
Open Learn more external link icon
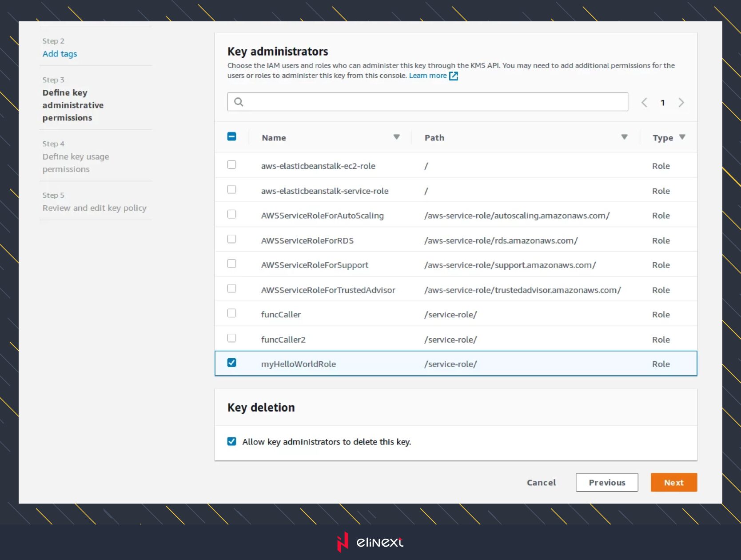click(453, 76)
